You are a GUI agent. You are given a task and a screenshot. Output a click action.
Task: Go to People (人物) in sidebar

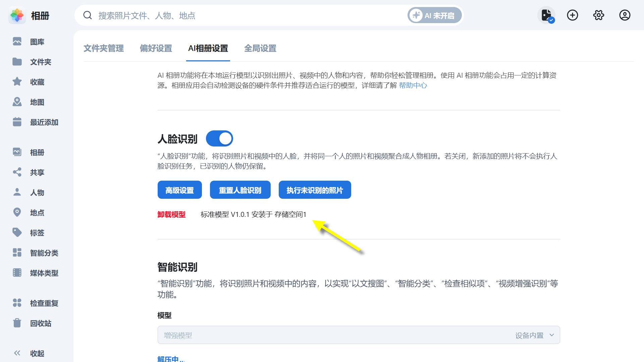coord(37,193)
